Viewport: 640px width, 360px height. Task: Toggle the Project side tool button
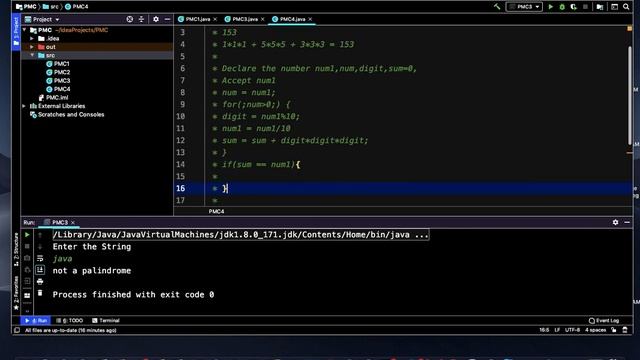click(x=16, y=31)
